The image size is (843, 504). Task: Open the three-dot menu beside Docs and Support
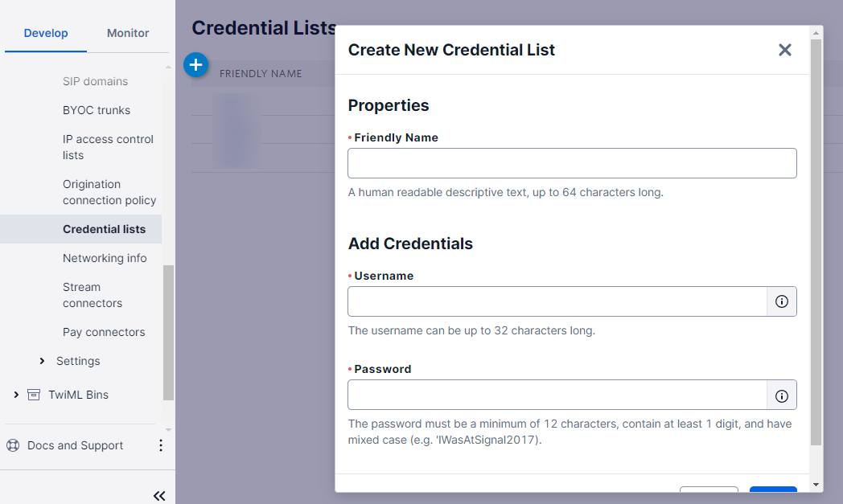click(160, 445)
